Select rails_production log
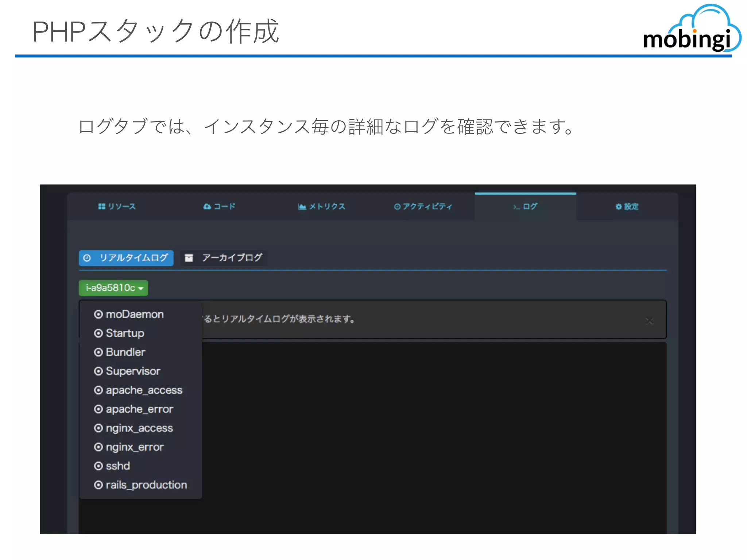Viewport: 747px width, 560px height. (x=140, y=485)
